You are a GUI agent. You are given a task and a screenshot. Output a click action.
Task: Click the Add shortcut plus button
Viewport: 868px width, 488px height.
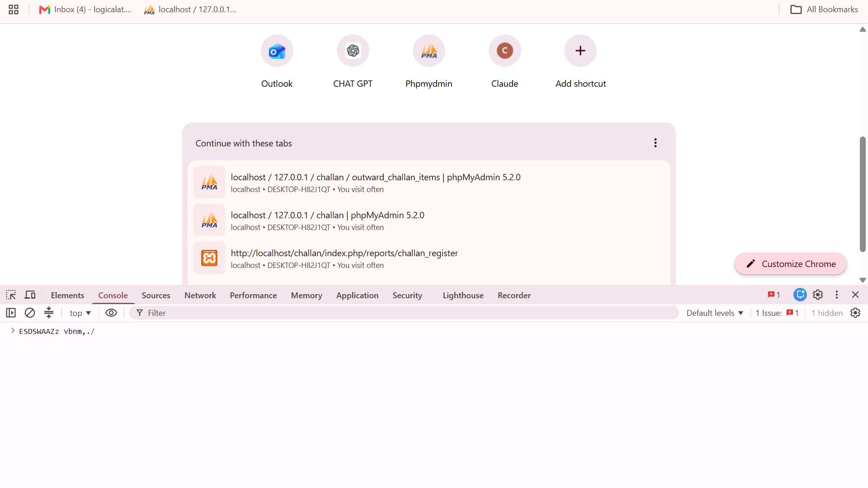pyautogui.click(x=580, y=51)
